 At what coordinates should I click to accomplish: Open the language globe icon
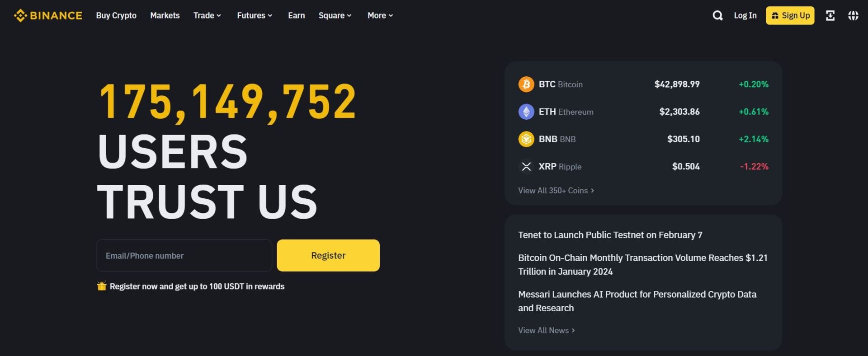pos(853,16)
